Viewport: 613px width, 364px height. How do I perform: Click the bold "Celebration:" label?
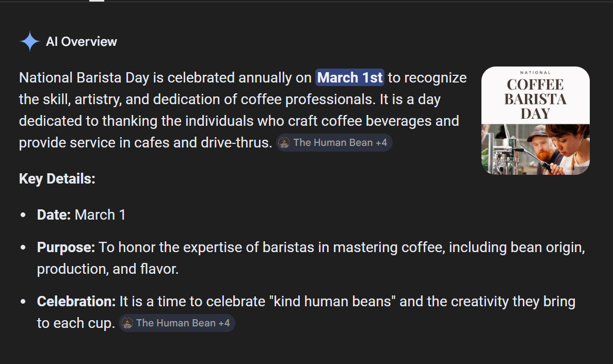(76, 302)
